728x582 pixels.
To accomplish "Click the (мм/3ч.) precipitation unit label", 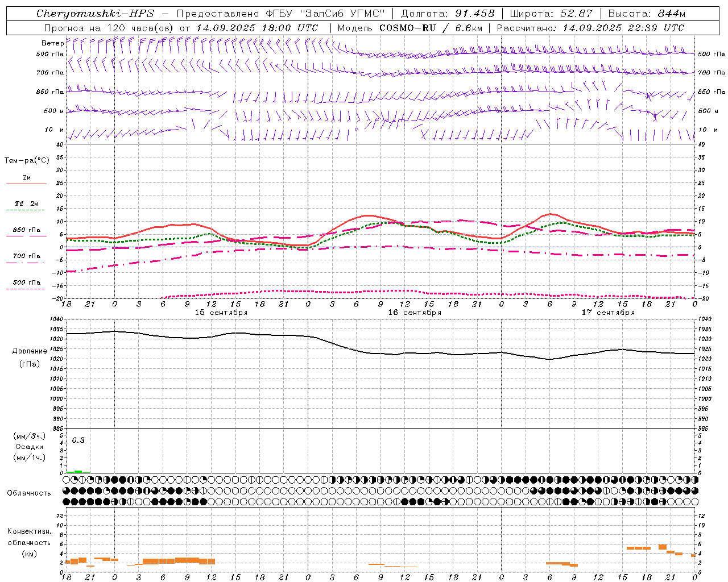I will click(30, 436).
